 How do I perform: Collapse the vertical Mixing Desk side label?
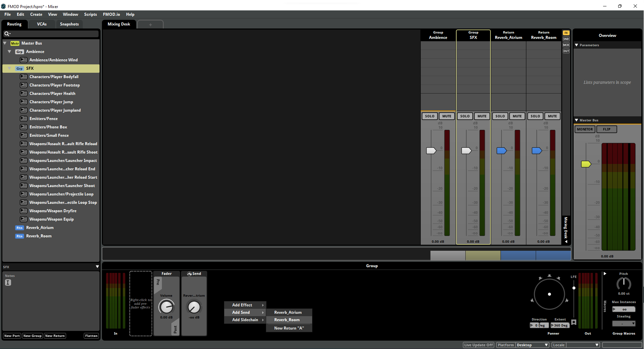pyautogui.click(x=566, y=241)
